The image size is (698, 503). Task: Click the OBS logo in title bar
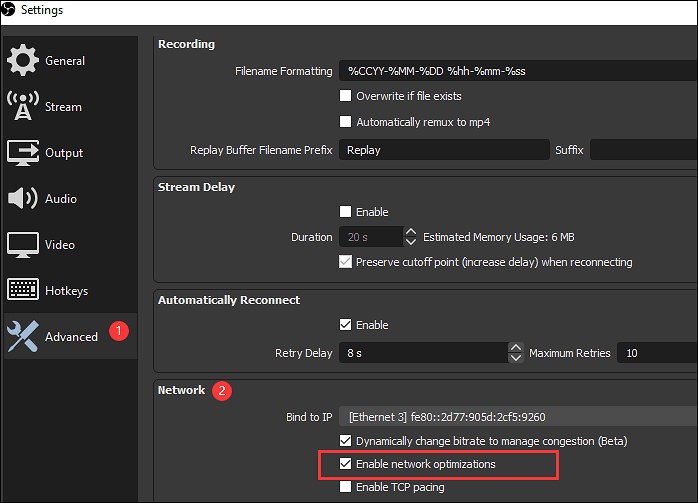10,10
